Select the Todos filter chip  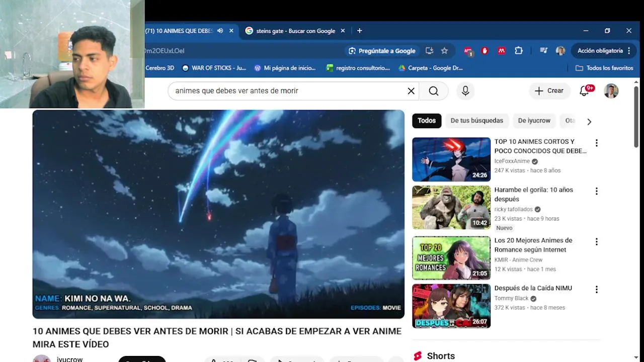tap(427, 121)
